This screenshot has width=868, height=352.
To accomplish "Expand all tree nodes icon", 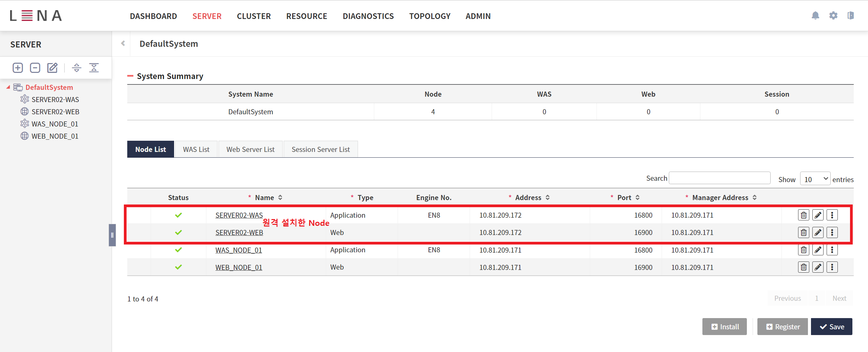I will click(77, 68).
